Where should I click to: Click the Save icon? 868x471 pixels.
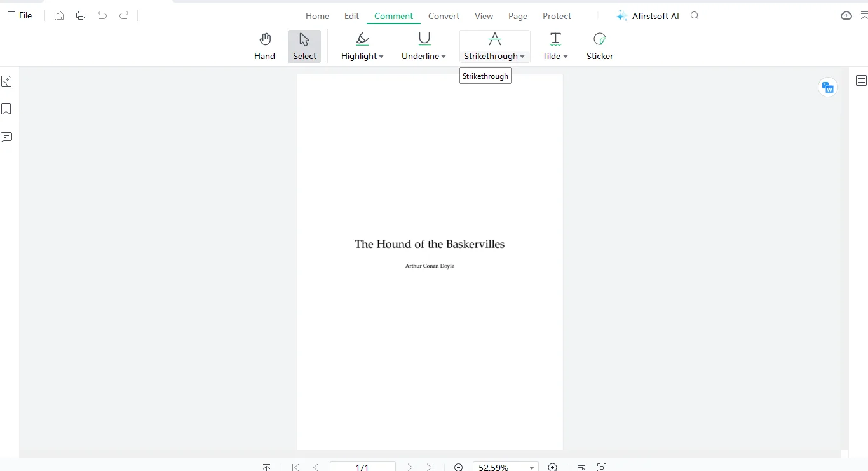59,15
